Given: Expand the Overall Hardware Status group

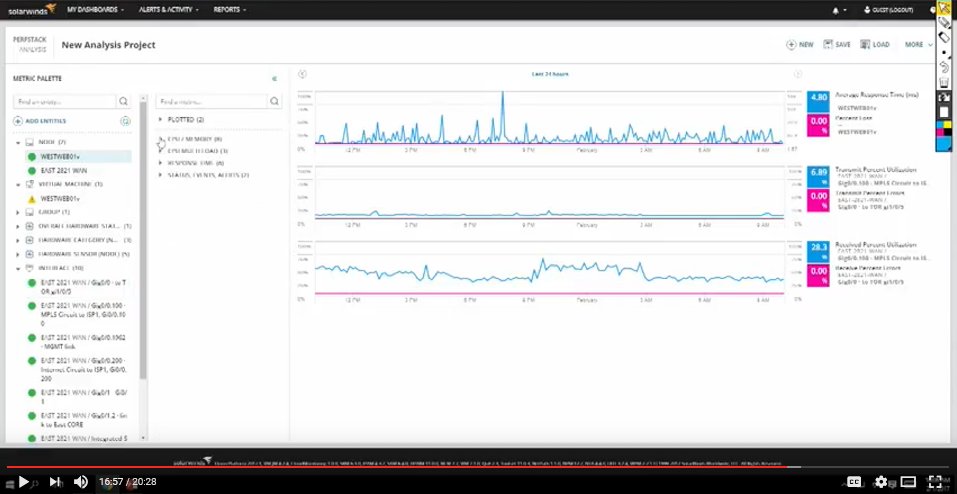Looking at the screenshot, I should pos(18,226).
